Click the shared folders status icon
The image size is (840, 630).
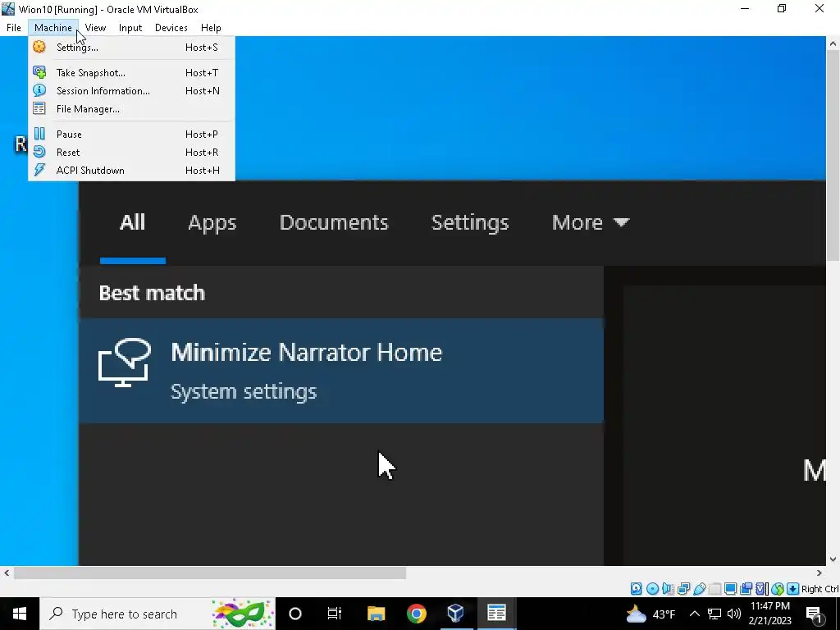point(714,589)
